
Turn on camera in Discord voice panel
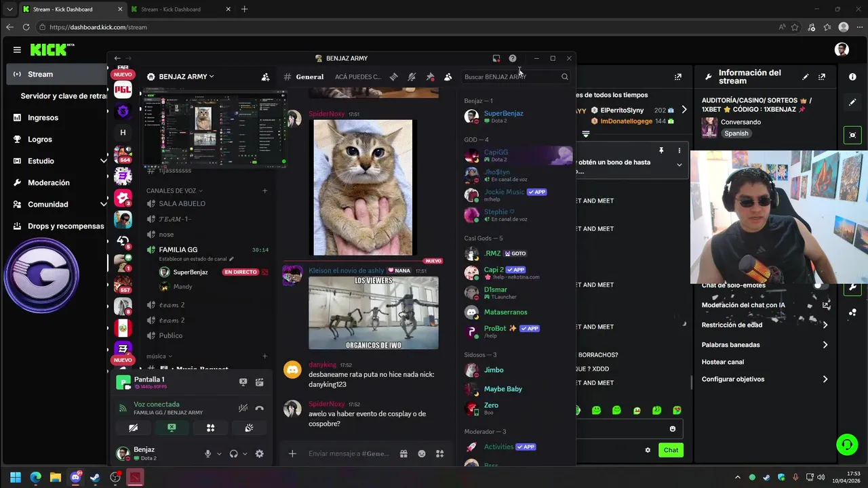[134, 428]
